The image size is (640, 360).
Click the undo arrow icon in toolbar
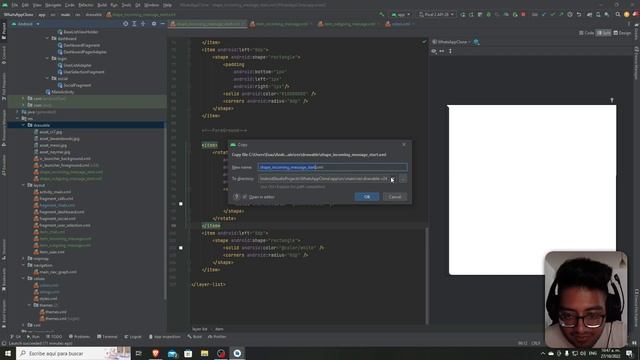coord(579,14)
